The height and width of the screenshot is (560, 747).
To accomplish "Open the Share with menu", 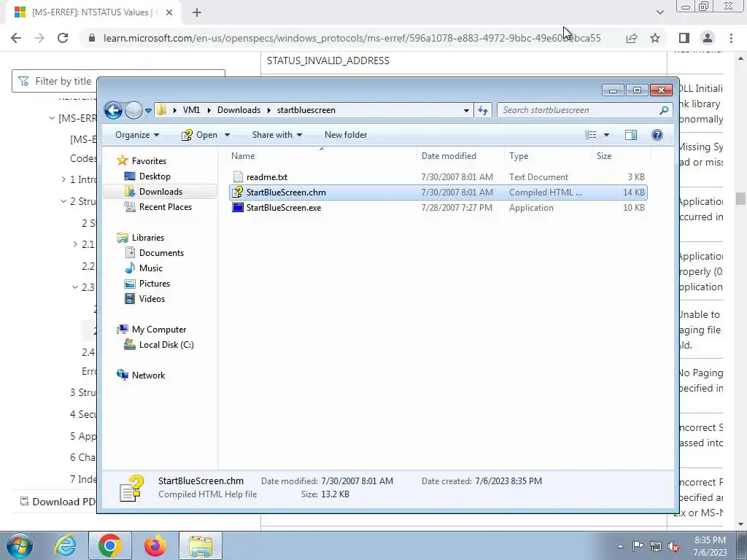I will [x=277, y=135].
